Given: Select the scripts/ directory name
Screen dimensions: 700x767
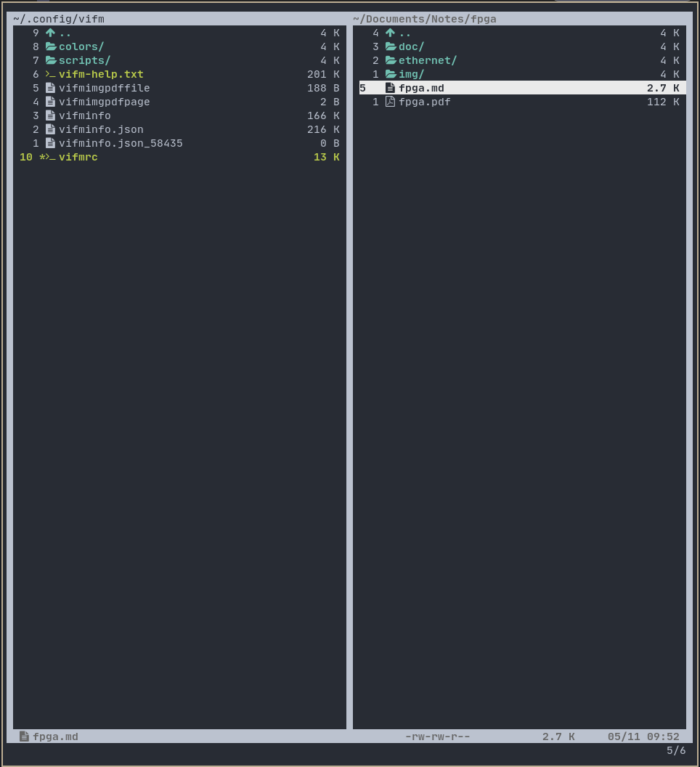Looking at the screenshot, I should tap(85, 60).
